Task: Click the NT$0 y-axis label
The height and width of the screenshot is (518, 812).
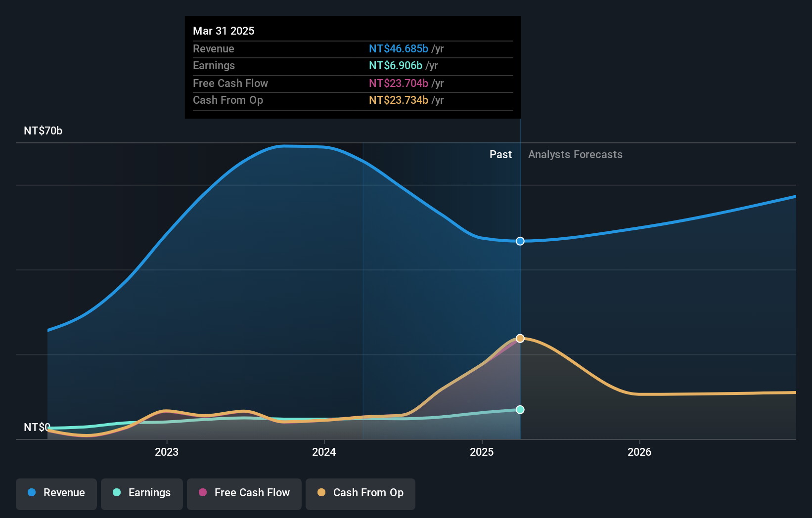Action: pyautogui.click(x=37, y=427)
